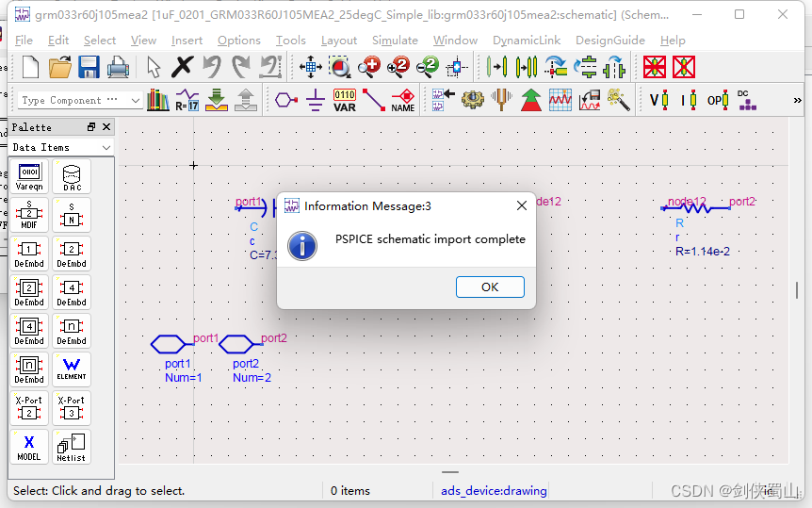Viewport: 812px width, 508px height.
Task: Click OK in the Information Message dialog
Action: [x=490, y=287]
